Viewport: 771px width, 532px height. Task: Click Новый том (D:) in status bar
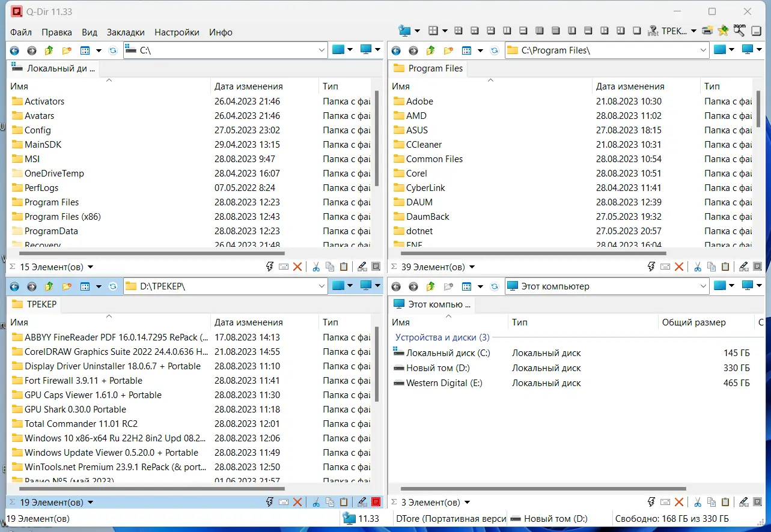[549, 519]
